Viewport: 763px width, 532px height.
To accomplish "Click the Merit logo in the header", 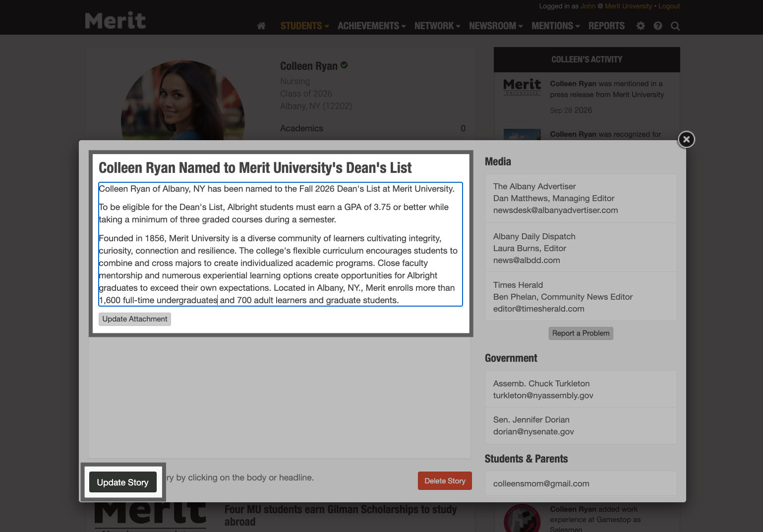I will pyautogui.click(x=115, y=20).
